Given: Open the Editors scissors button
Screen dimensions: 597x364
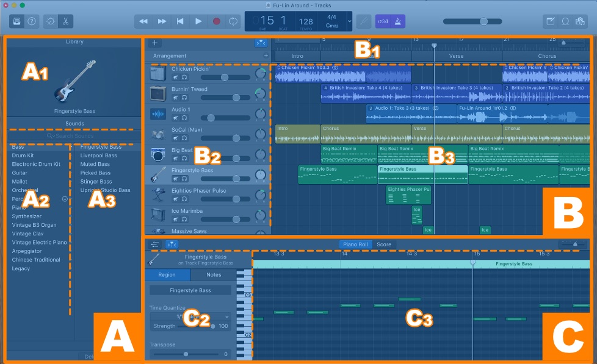Looking at the screenshot, I should pos(65,21).
